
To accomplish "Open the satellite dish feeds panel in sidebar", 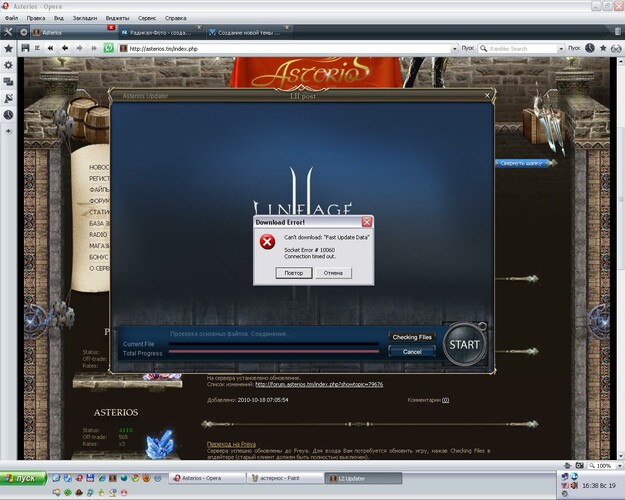I will 8,98.
